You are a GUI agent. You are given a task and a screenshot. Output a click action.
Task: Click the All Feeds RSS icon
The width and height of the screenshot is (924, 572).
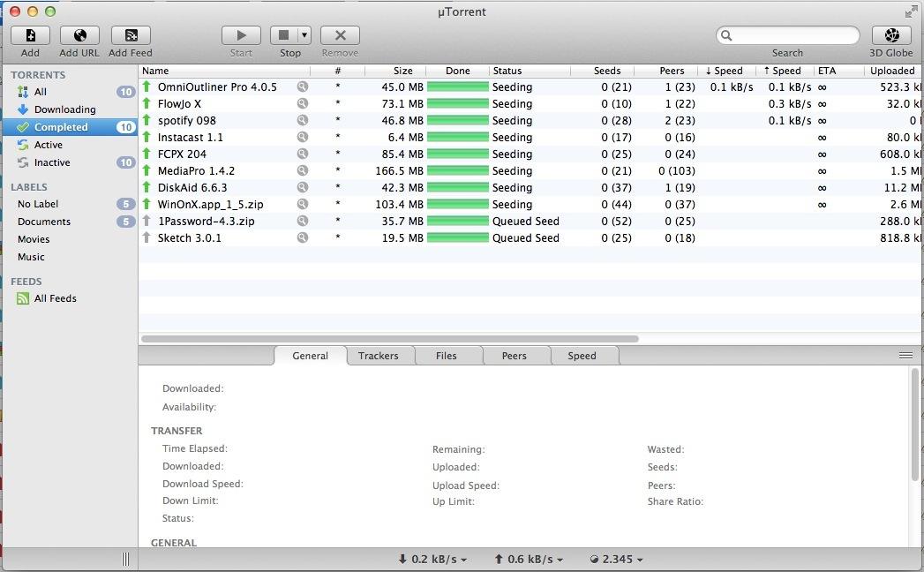click(23, 298)
